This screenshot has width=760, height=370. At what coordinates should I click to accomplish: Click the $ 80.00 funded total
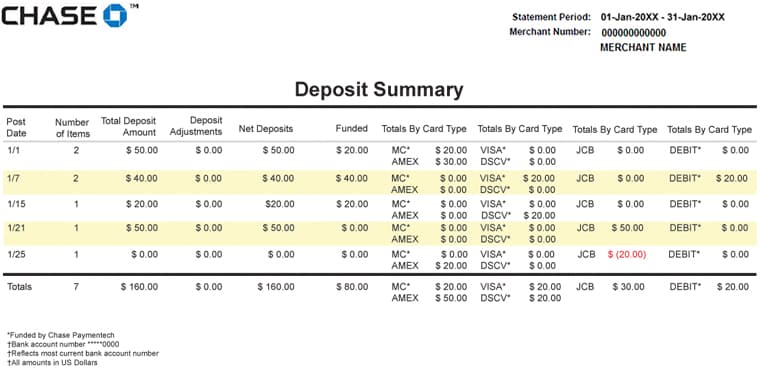[x=352, y=287]
